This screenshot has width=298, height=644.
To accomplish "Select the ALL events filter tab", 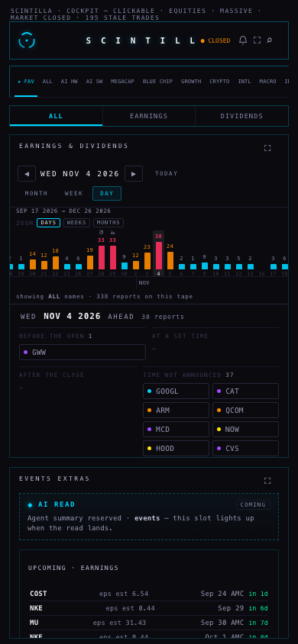I will point(56,116).
